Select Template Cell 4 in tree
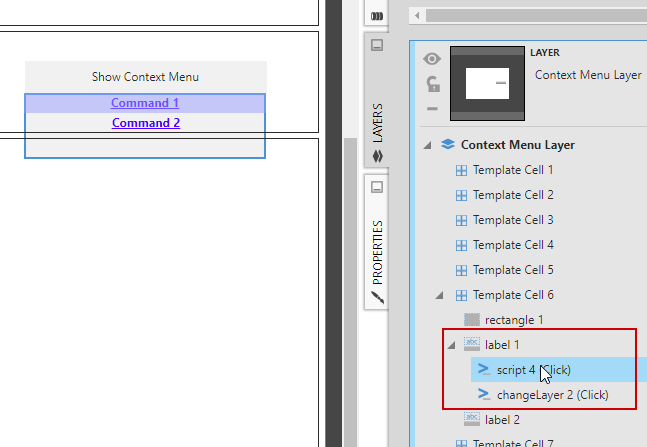This screenshot has width=647, height=447. point(513,245)
